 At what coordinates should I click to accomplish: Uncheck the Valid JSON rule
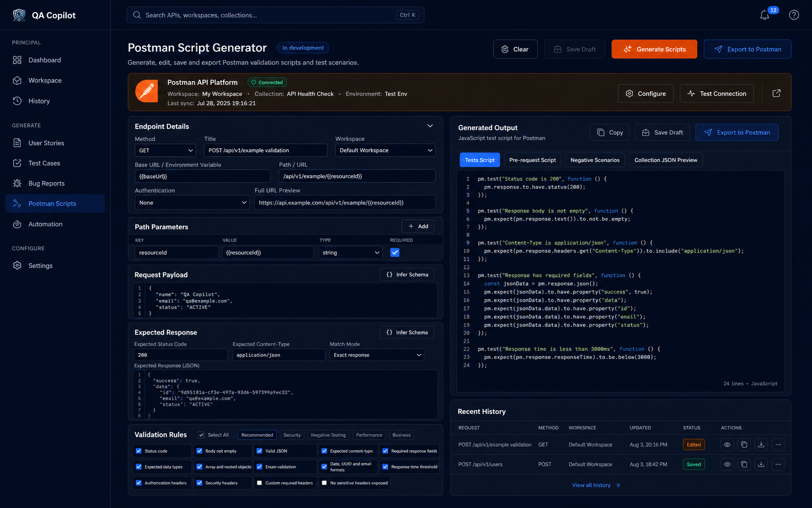click(x=260, y=451)
